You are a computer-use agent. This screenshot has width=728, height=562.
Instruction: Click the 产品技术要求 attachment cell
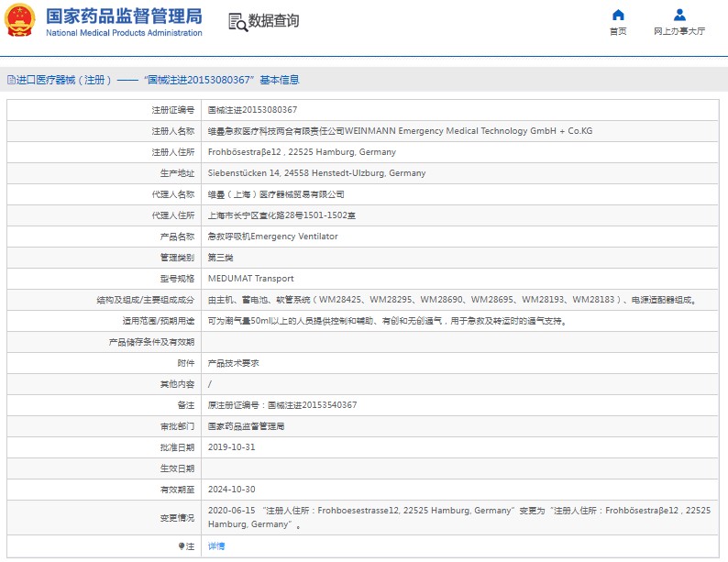click(x=234, y=363)
